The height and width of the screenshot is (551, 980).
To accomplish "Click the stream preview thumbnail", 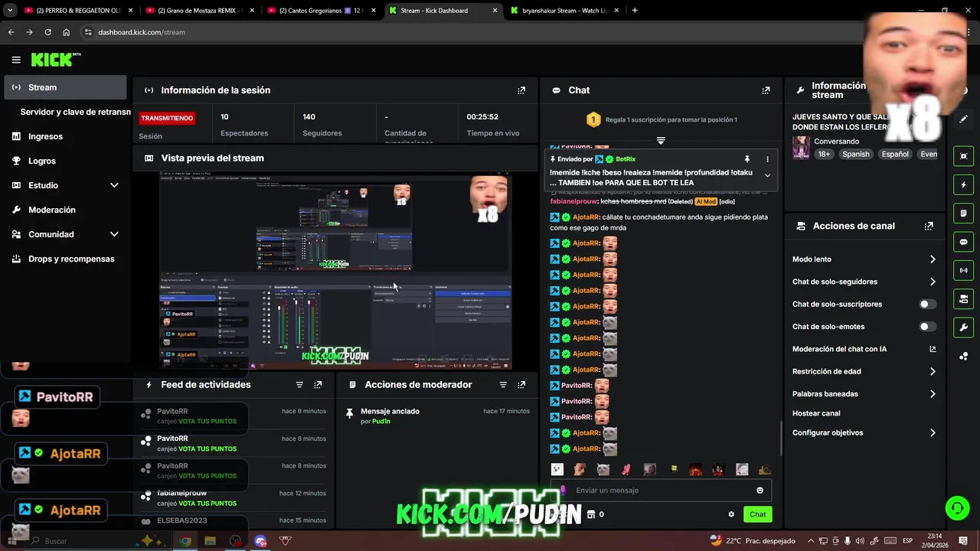I will pos(335,271).
